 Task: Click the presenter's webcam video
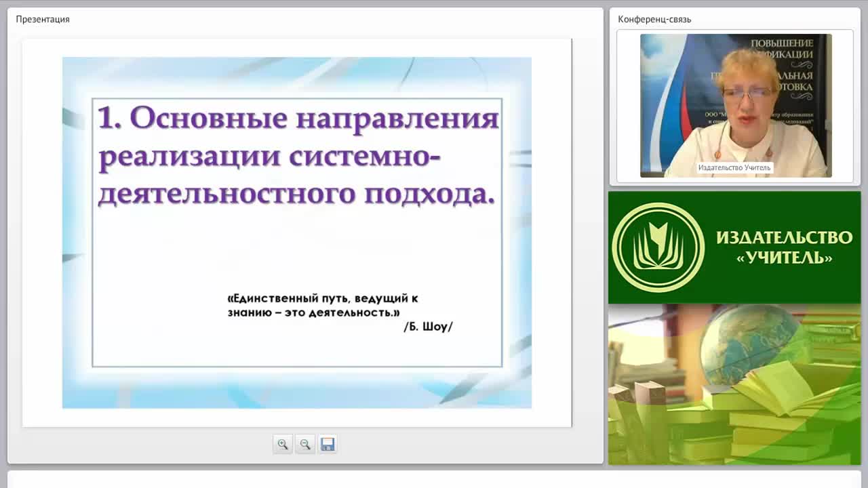[x=736, y=106]
